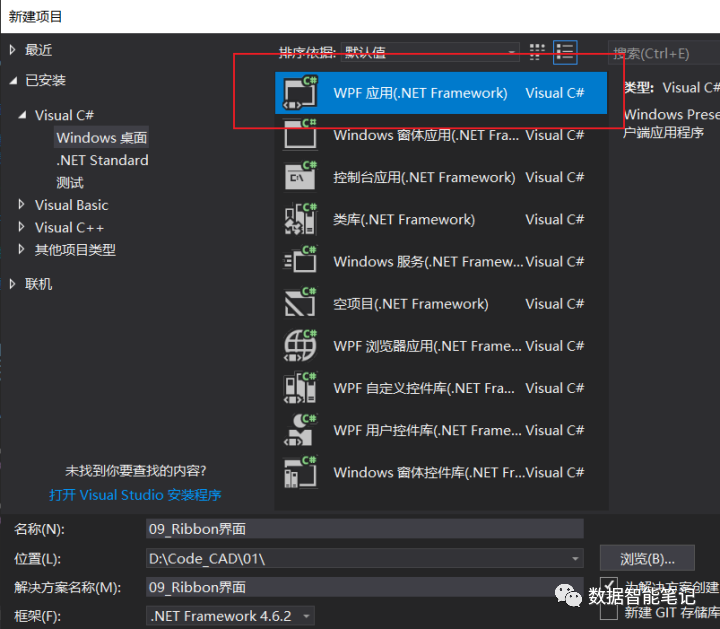Click the WPF 浏览器应用 globe icon
The width and height of the screenshot is (720, 629).
[x=300, y=346]
